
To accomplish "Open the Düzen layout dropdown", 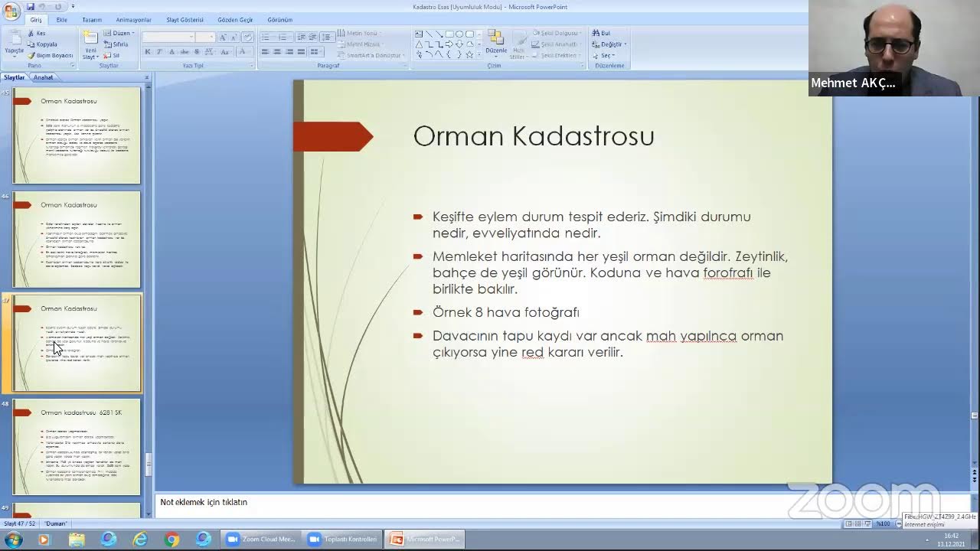I will tap(119, 34).
